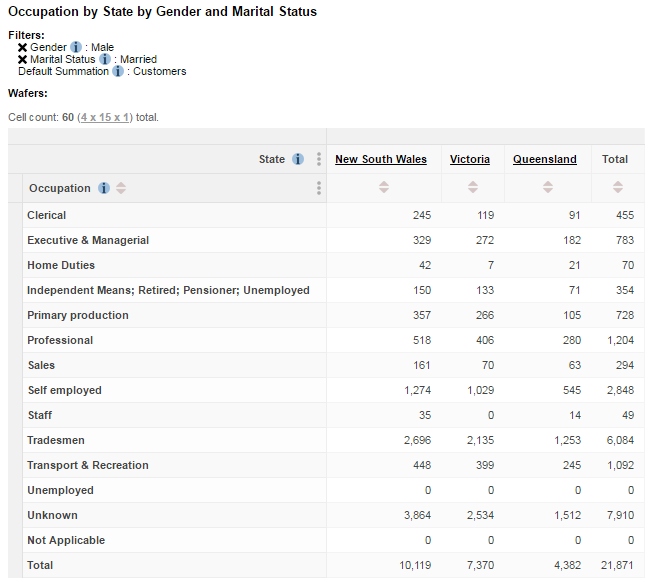Open the Occupation row options menu
The width and height of the screenshot is (652, 582).
coord(319,188)
